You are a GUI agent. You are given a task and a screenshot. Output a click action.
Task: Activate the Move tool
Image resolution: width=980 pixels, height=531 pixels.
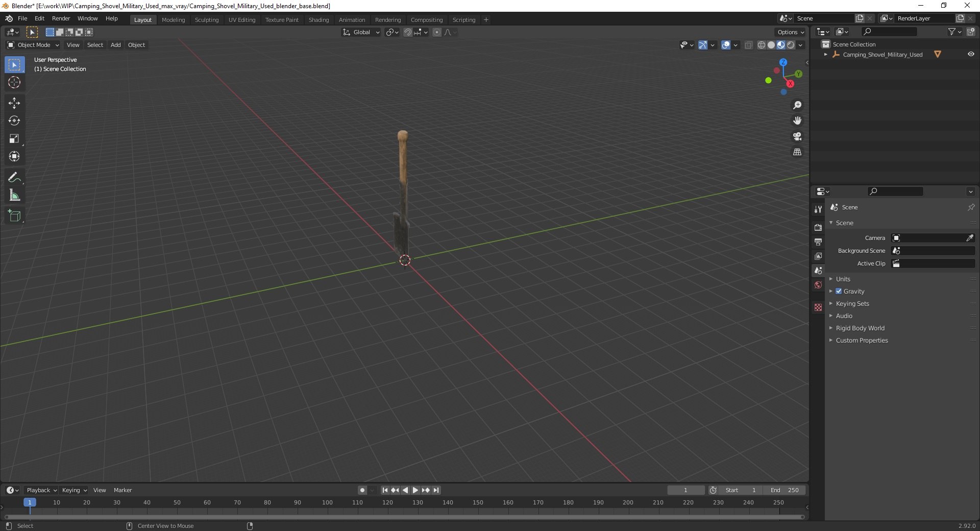pyautogui.click(x=14, y=103)
